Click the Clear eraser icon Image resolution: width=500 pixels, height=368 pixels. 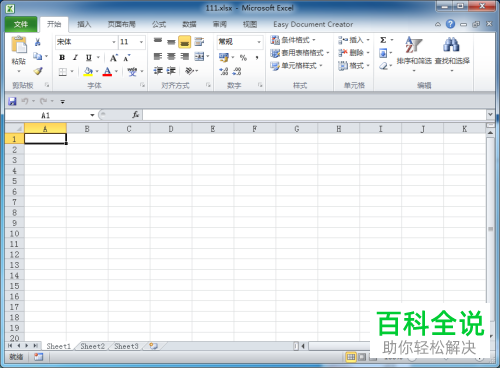[x=383, y=66]
